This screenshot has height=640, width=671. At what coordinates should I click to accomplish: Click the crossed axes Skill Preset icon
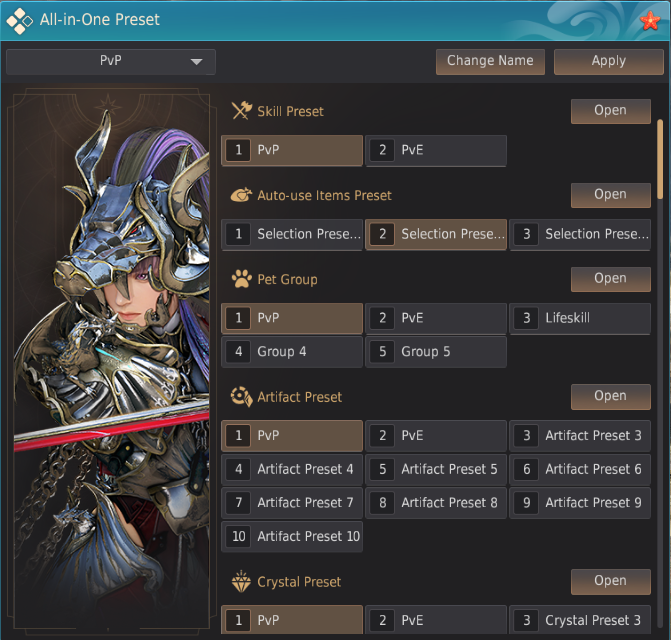click(241, 111)
